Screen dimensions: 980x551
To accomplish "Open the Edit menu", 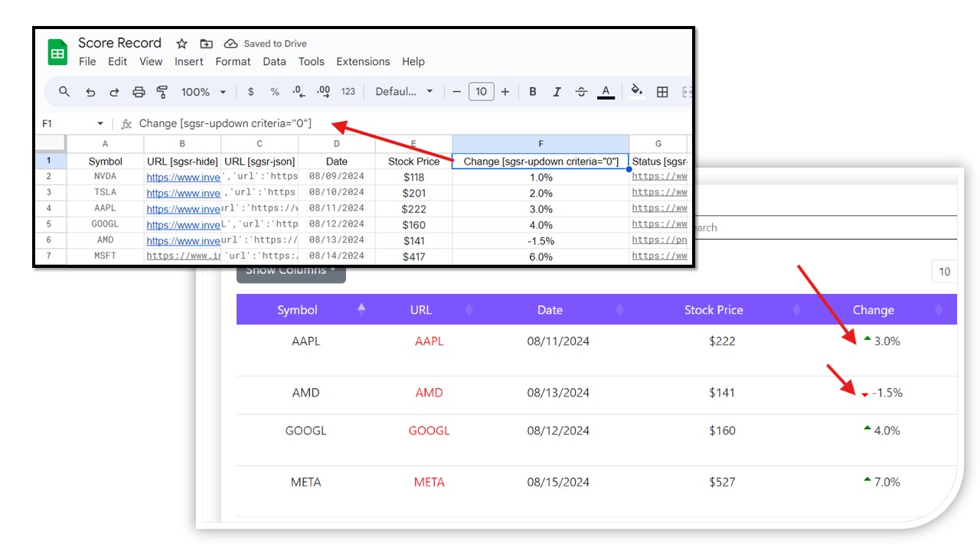I will [x=117, y=61].
